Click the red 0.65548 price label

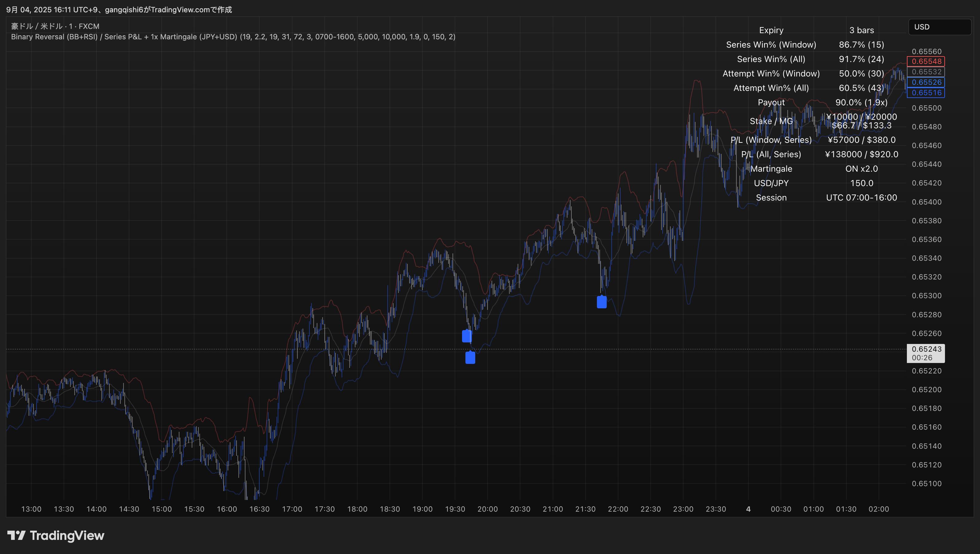[926, 61]
